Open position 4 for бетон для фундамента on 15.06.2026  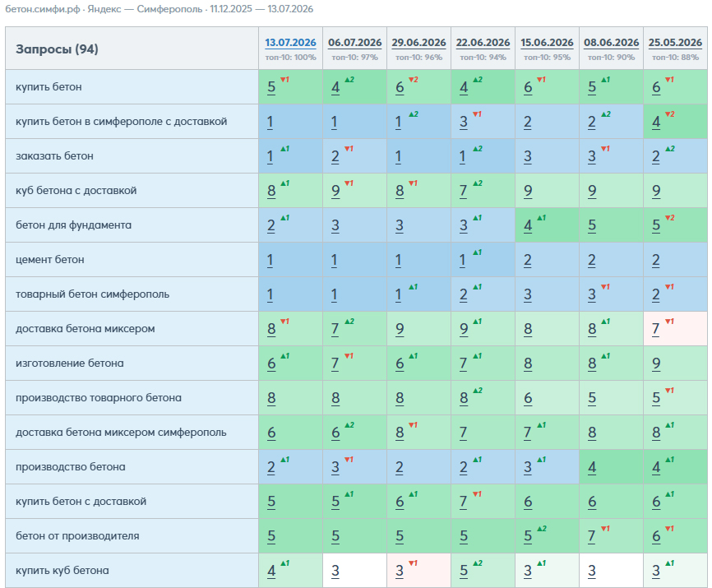coord(528,225)
